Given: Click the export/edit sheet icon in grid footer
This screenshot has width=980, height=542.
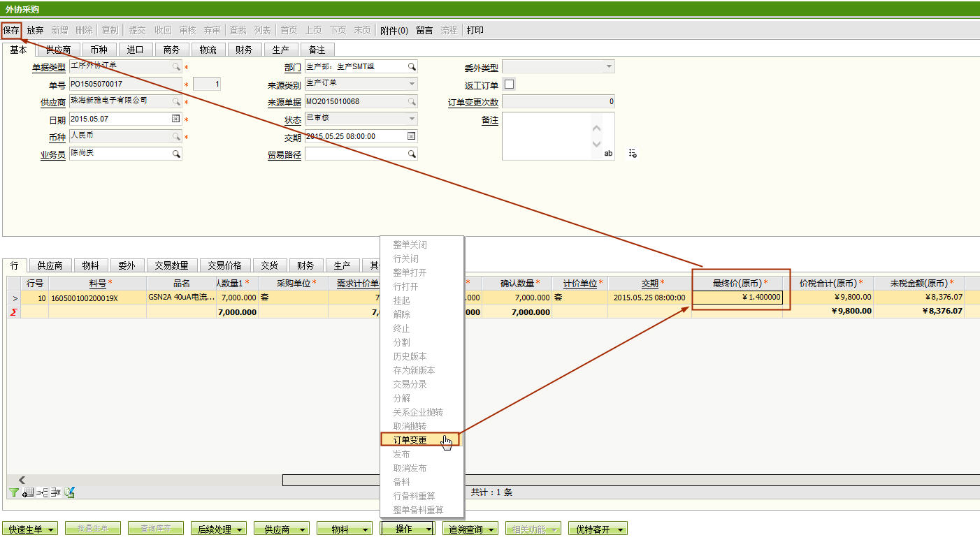Looking at the screenshot, I should pyautogui.click(x=70, y=492).
